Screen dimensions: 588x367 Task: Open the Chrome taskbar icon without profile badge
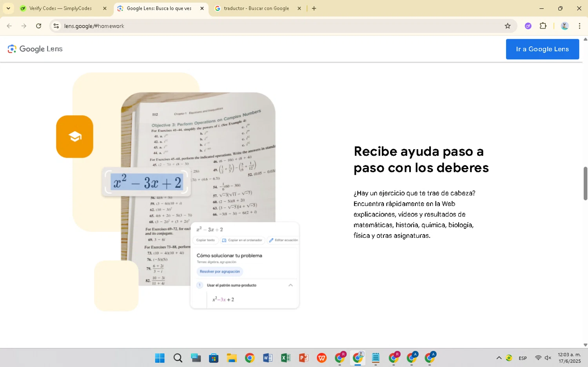point(250,358)
